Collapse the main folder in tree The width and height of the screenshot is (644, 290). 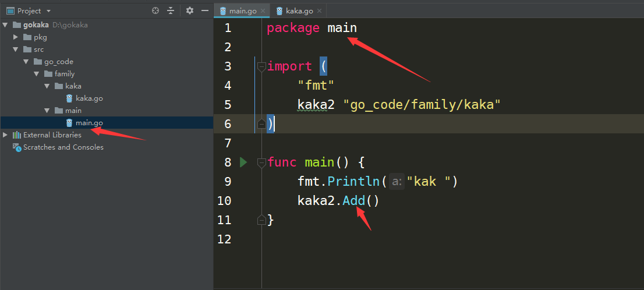click(x=47, y=111)
